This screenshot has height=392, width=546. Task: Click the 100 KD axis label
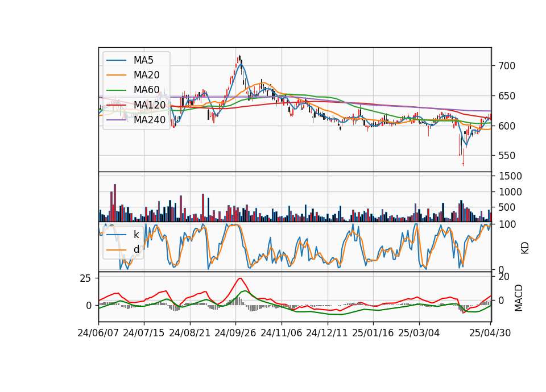click(507, 224)
